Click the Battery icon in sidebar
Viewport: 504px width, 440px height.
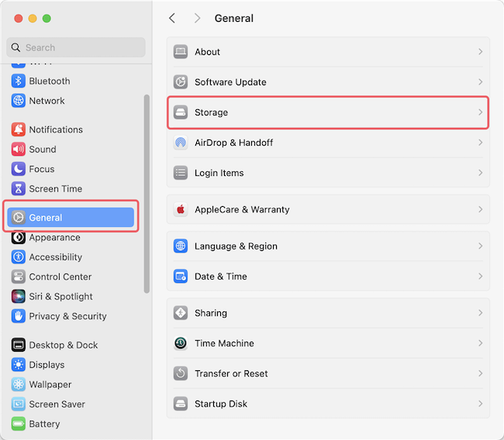tap(19, 424)
